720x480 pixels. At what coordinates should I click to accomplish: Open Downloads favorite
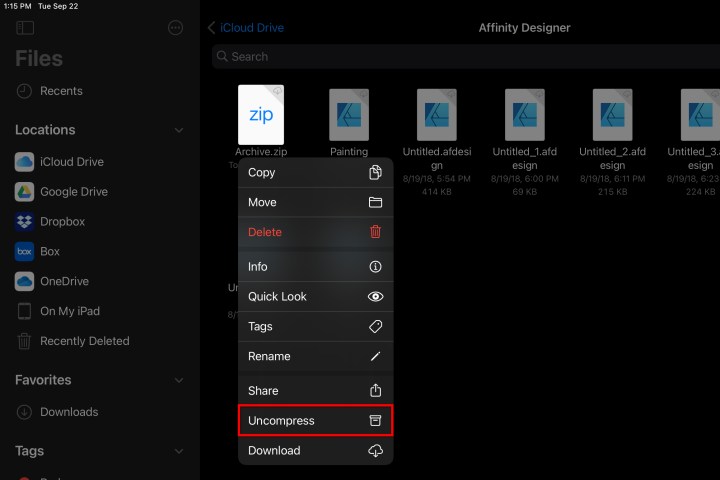pyautogui.click(x=57, y=412)
